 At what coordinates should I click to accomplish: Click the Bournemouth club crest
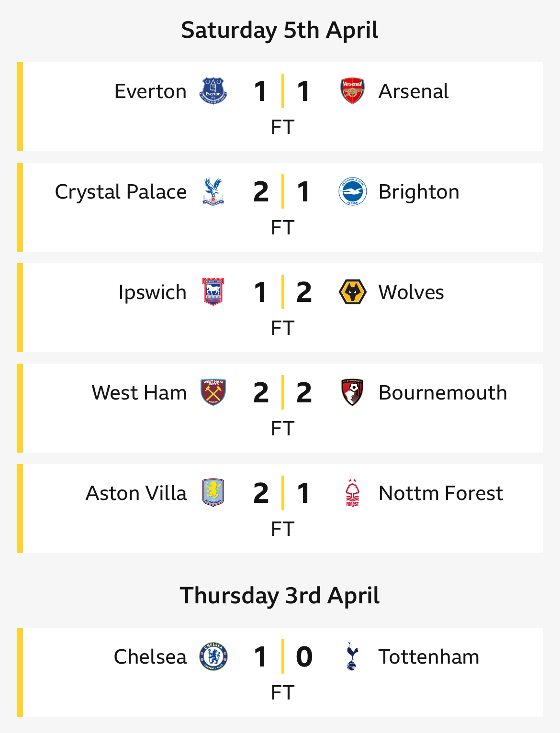[x=353, y=392]
